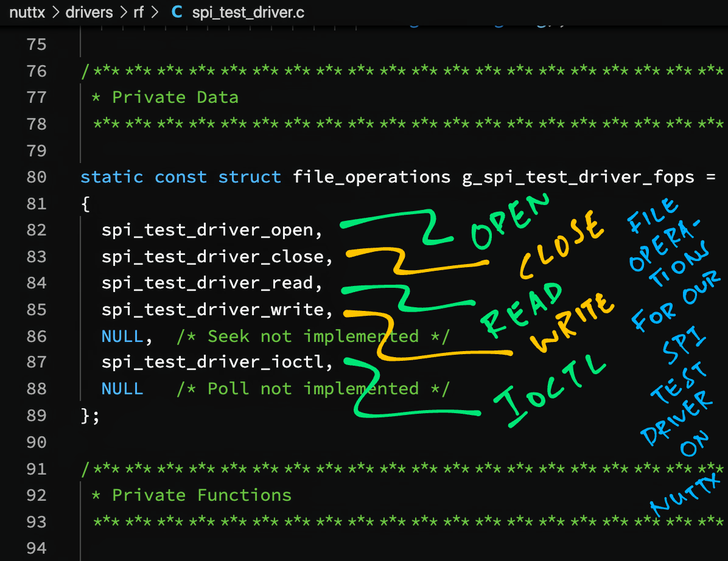Viewport: 728px width, 561px height.
Task: Click line number 80 in the gutter
Action: point(37,177)
